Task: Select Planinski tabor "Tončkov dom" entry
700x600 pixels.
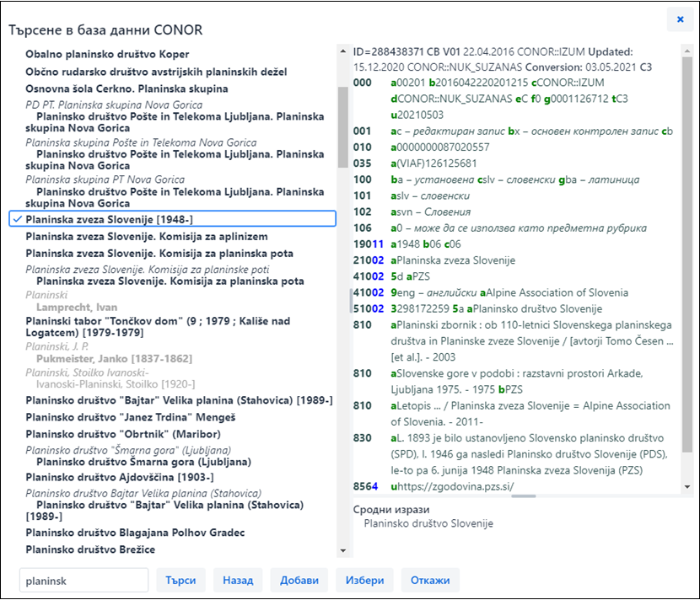Action: pyautogui.click(x=158, y=326)
